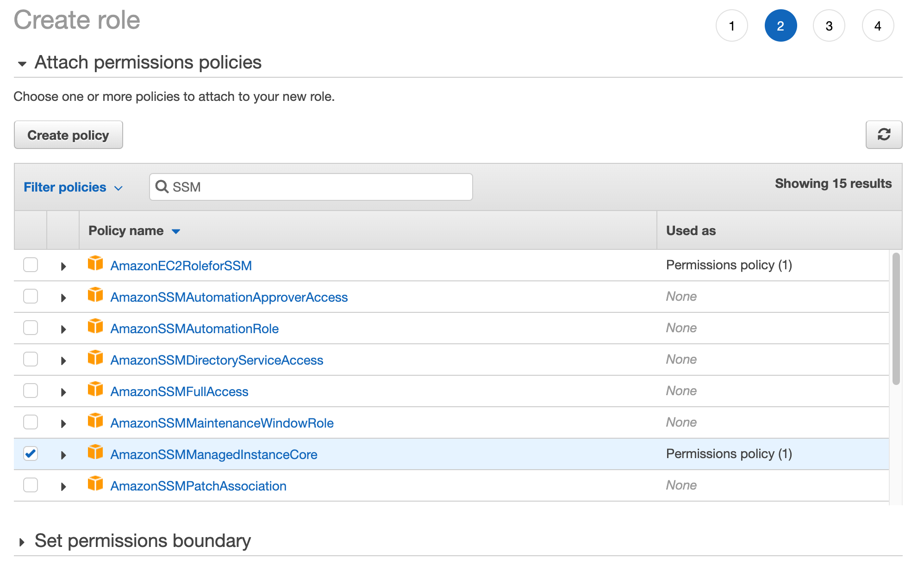The width and height of the screenshot is (924, 571).
Task: Check the AmazonSSMAutomationApproverAccess checkbox
Action: coord(31,296)
